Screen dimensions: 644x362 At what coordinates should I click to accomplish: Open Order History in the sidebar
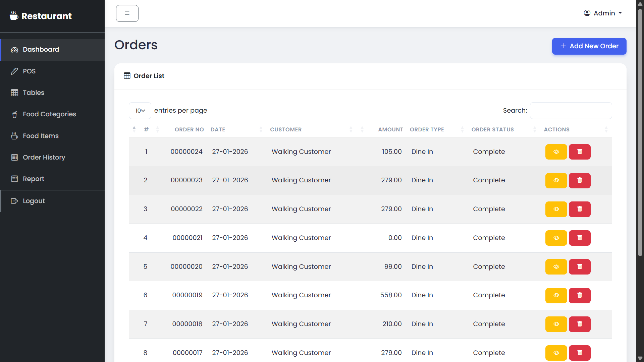pos(53,157)
